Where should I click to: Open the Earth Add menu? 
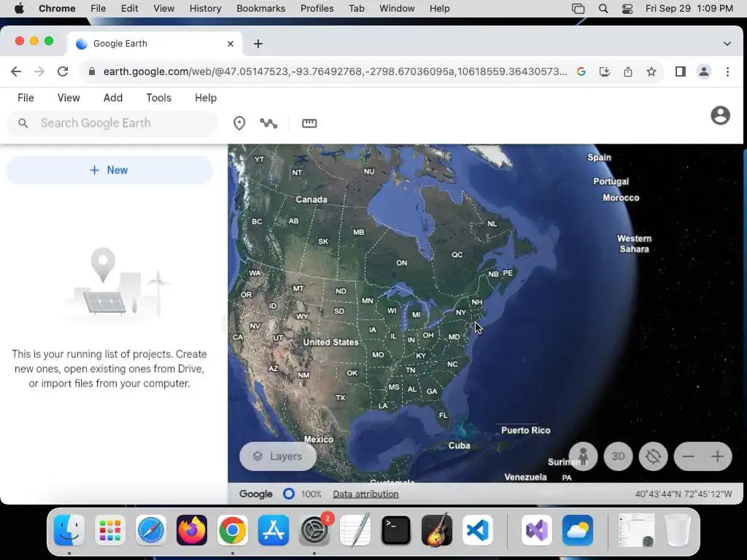[113, 98]
